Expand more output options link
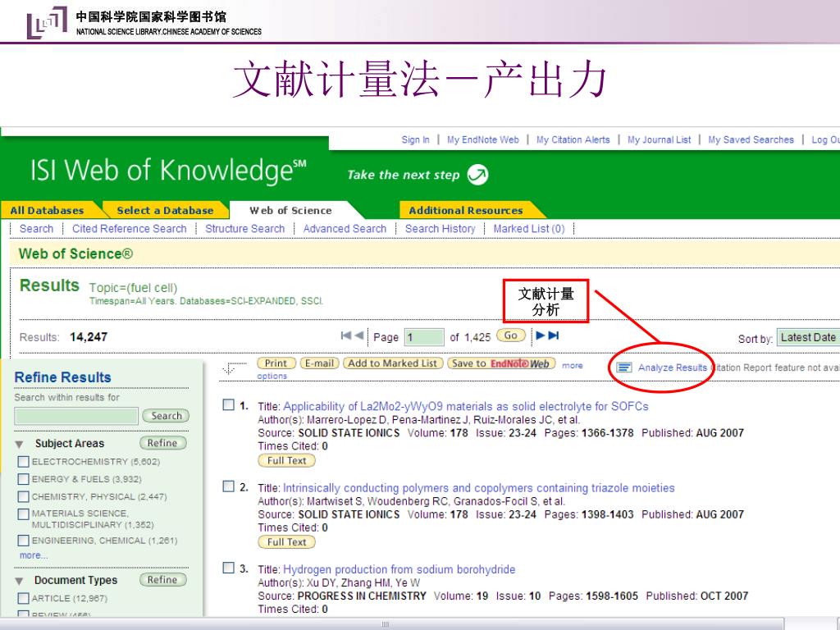This screenshot has height=630, width=840. pos(572,365)
